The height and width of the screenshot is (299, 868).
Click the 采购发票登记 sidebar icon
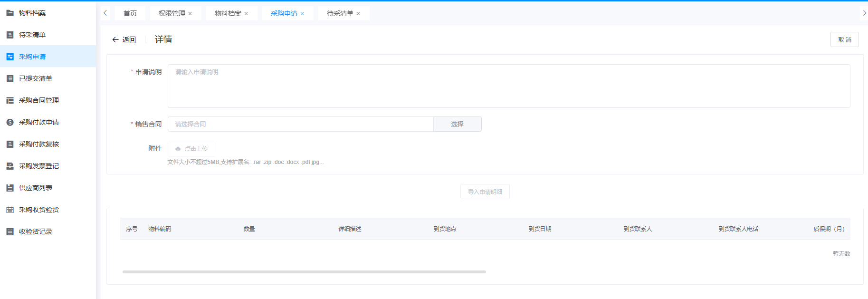pyautogui.click(x=10, y=166)
